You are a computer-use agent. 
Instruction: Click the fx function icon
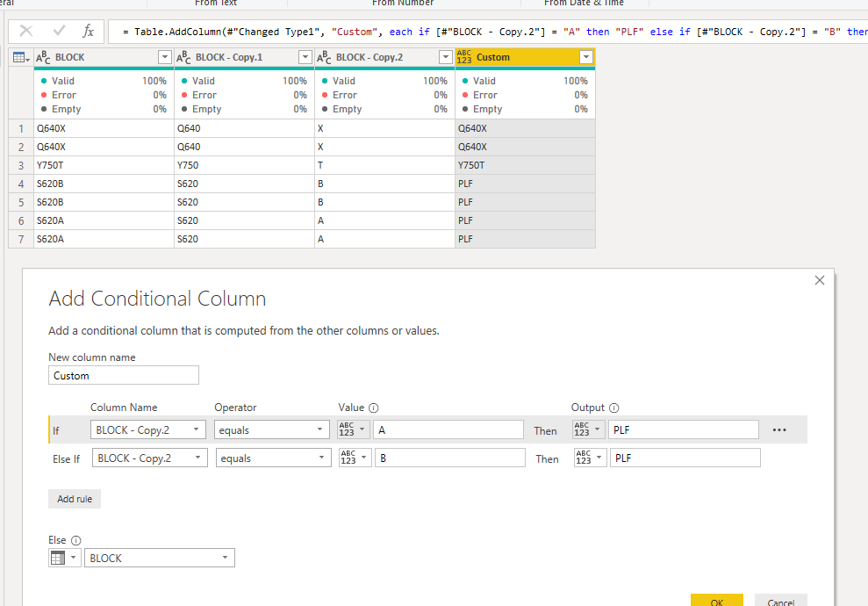(x=88, y=31)
